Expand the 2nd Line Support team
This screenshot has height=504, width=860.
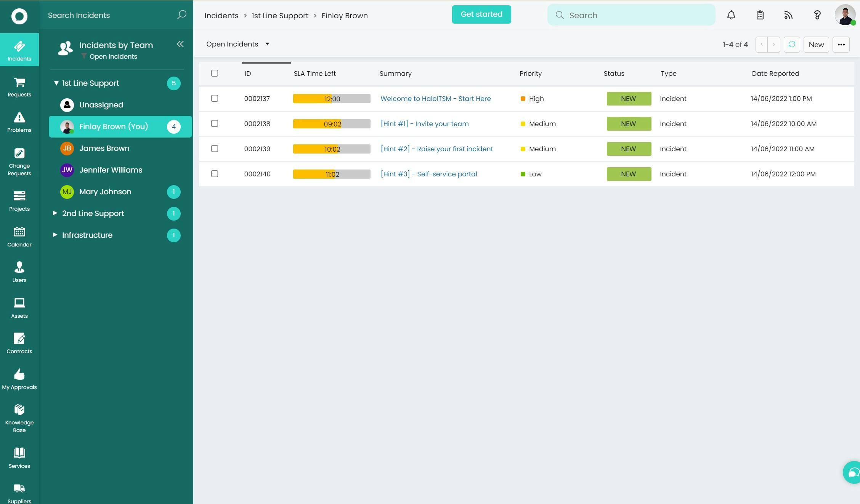(x=55, y=213)
